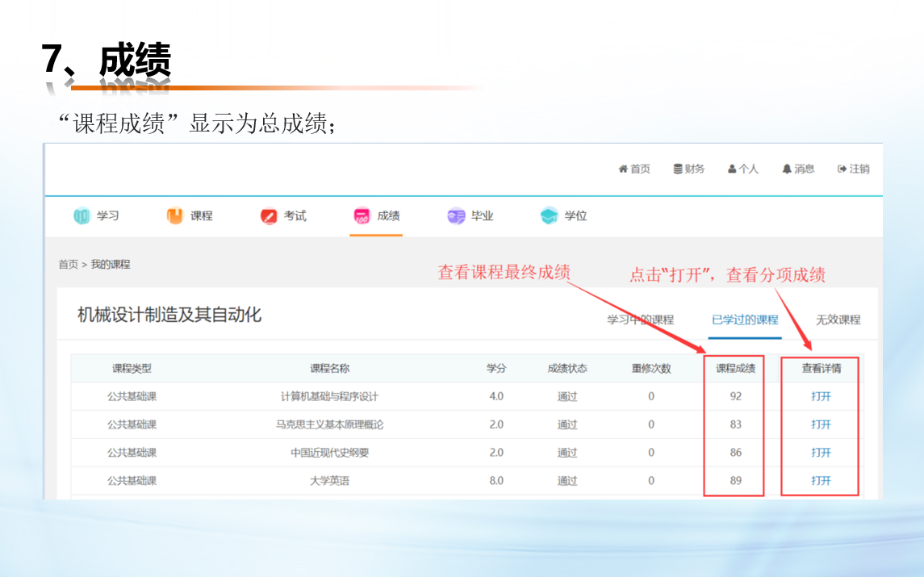Select the 已学过的课程 tab
924x577 pixels.
745,320
